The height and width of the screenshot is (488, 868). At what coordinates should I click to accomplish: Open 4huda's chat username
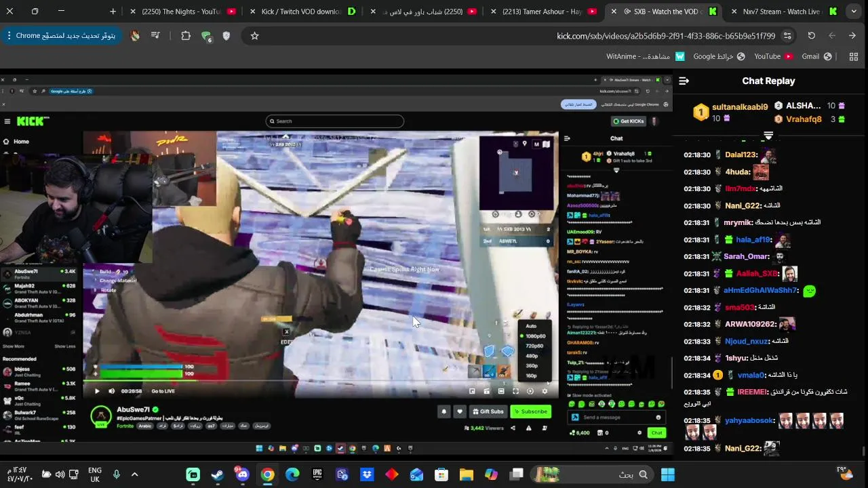pos(737,172)
